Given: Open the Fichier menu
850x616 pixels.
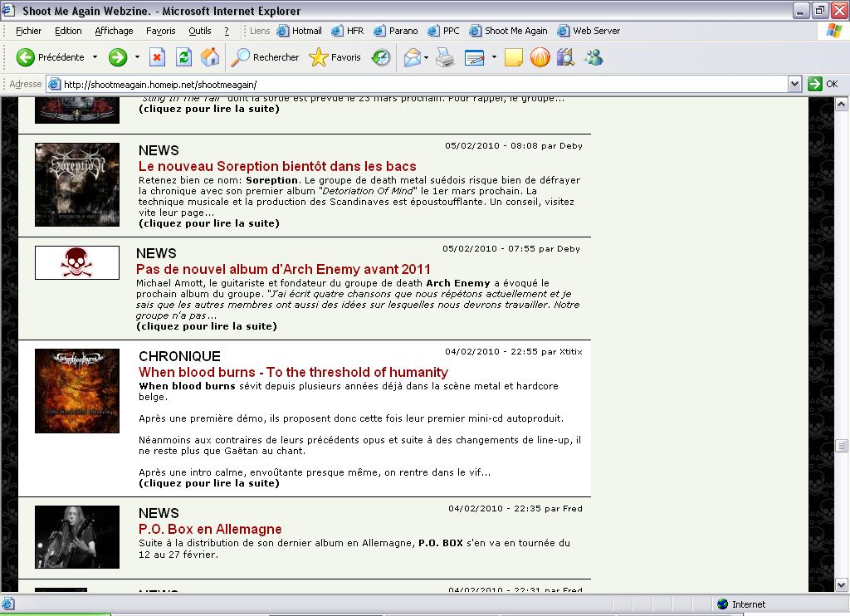Looking at the screenshot, I should point(29,31).
